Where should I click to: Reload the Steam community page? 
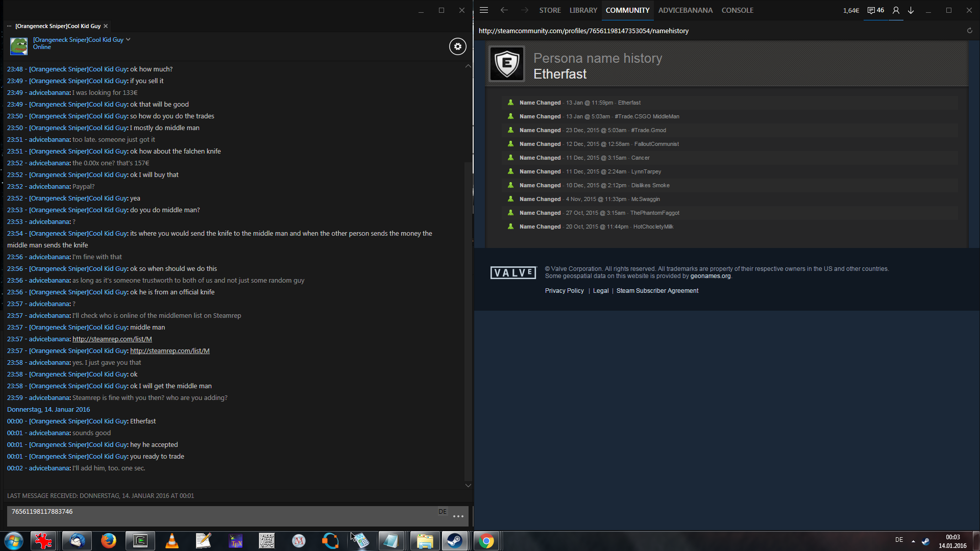[969, 31]
